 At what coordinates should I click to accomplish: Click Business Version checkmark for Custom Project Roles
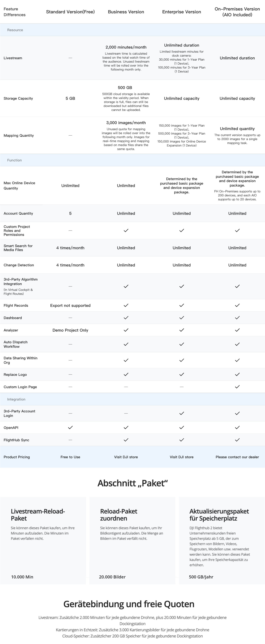click(126, 230)
